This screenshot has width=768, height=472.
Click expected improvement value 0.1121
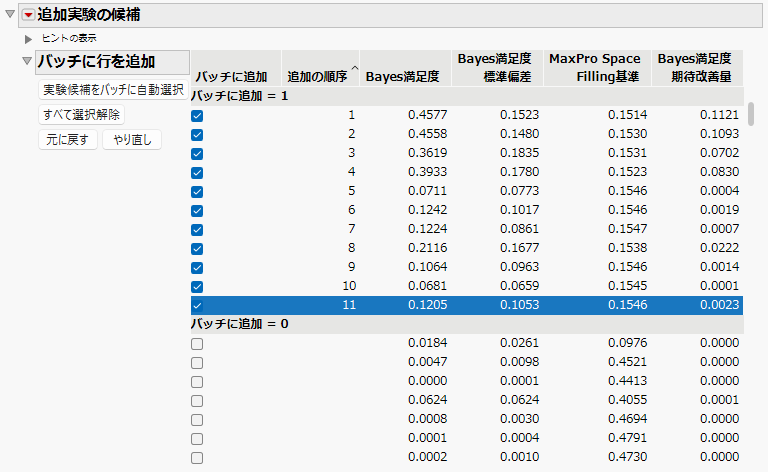tap(719, 115)
